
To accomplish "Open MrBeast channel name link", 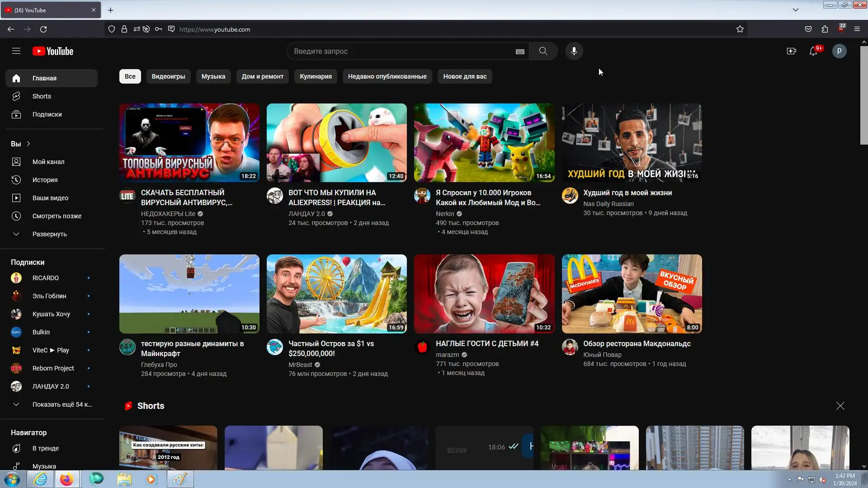I will (300, 365).
